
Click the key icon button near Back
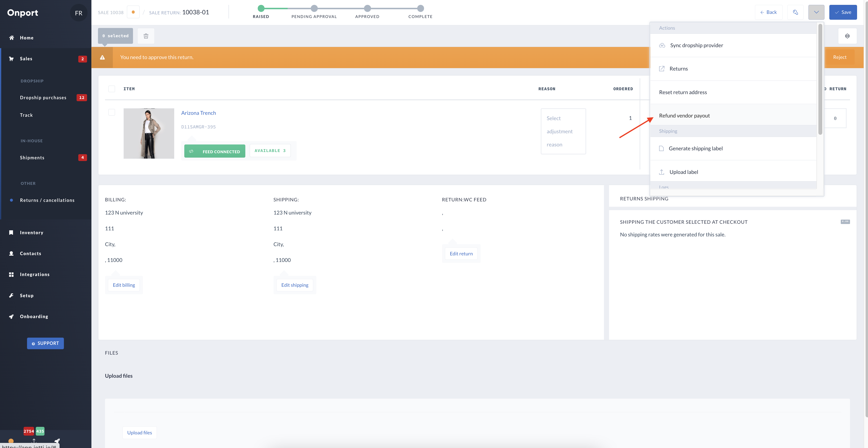point(796,12)
